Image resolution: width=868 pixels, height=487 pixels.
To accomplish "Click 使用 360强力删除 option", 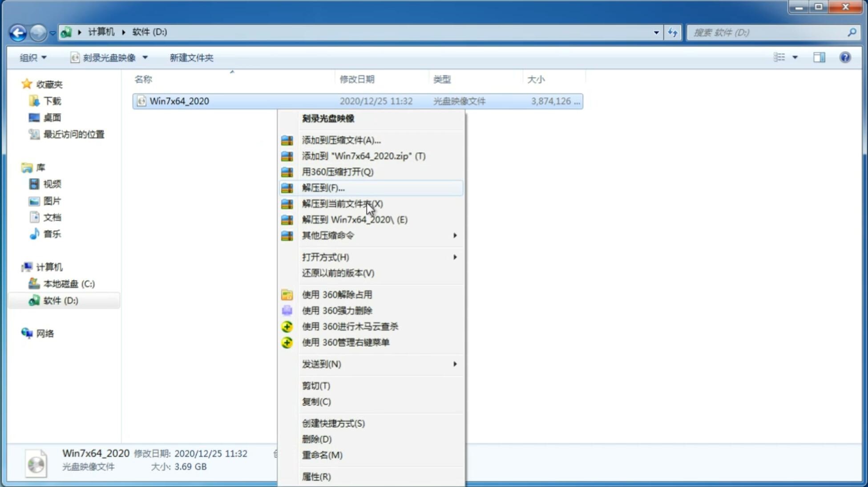I will [337, 310].
